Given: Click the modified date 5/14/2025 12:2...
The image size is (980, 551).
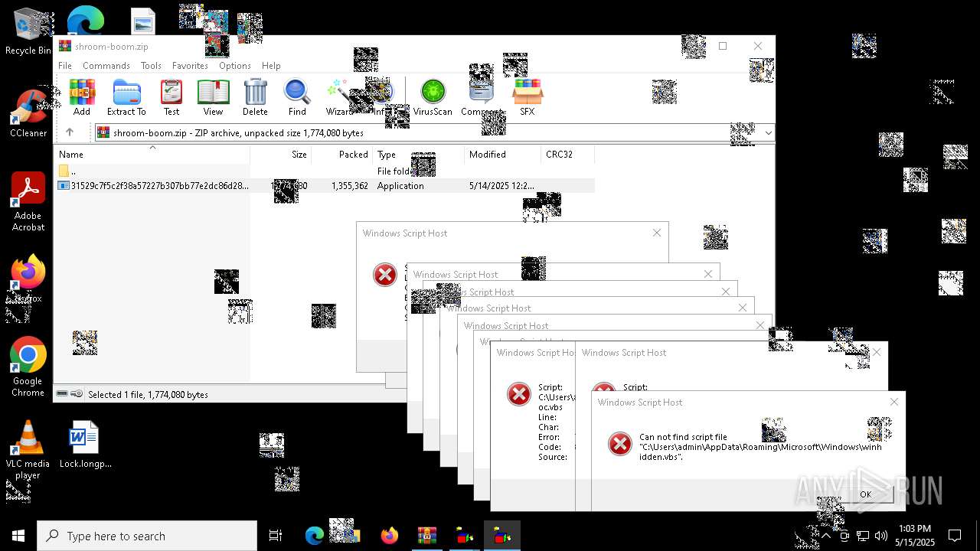Looking at the screenshot, I should pos(501,186).
